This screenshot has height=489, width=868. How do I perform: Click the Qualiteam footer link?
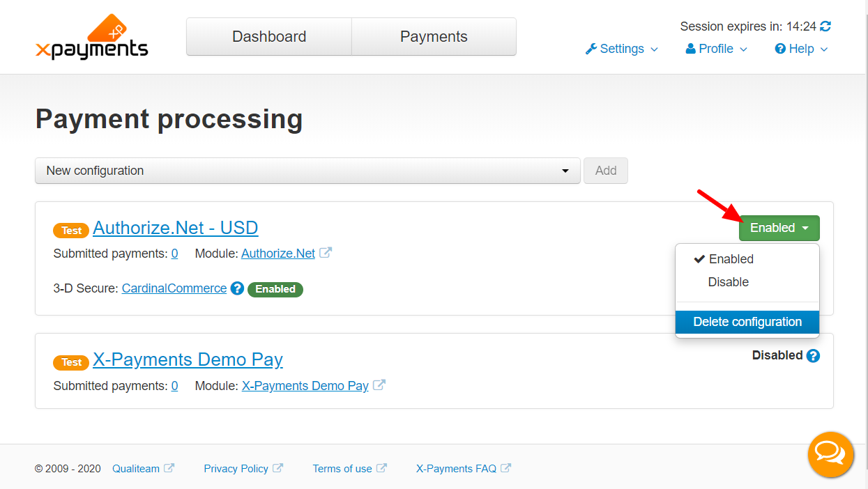(x=136, y=469)
